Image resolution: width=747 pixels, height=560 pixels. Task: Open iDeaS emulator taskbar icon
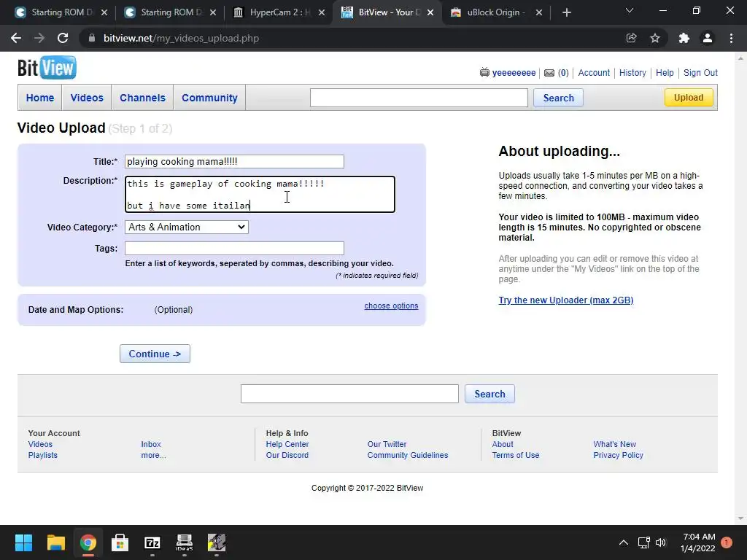[x=185, y=542]
